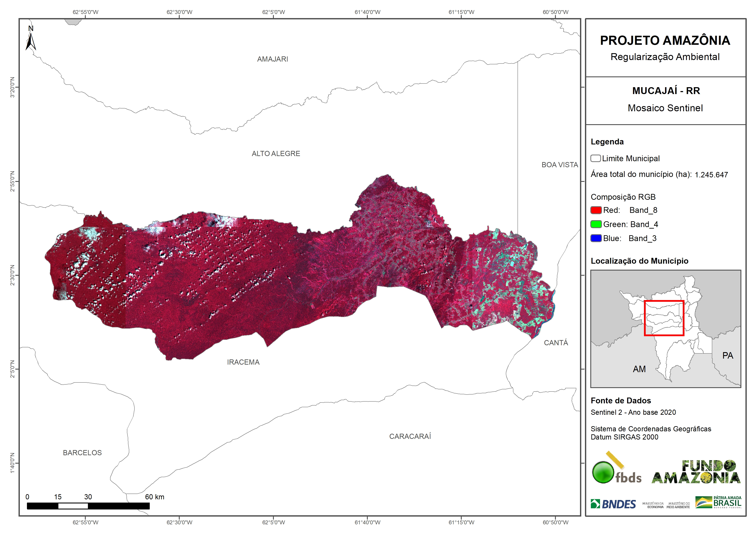Click the BOA VISTA map label
This screenshot has width=756, height=534.
click(x=560, y=165)
